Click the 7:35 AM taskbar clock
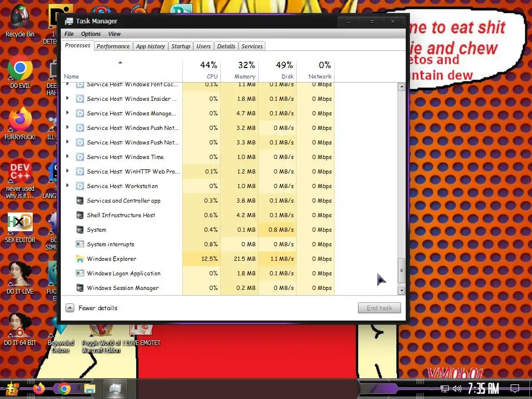Screen dimensions: 532x399 (x=484, y=389)
